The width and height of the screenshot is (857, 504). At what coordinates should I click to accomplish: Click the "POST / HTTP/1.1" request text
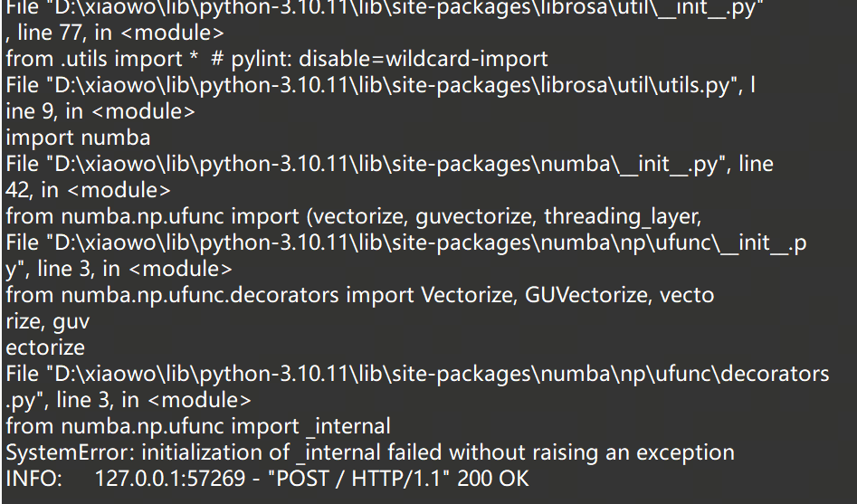point(359,479)
